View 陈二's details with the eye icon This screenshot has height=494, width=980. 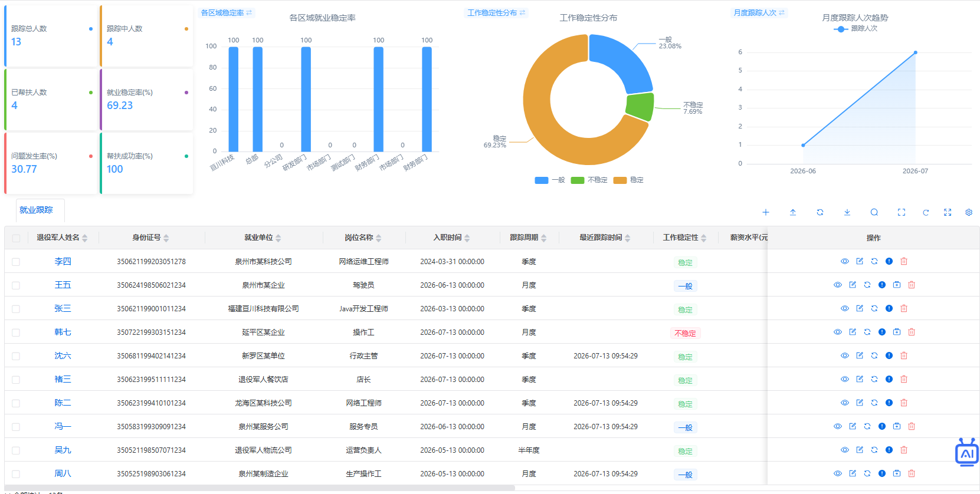[x=844, y=403]
